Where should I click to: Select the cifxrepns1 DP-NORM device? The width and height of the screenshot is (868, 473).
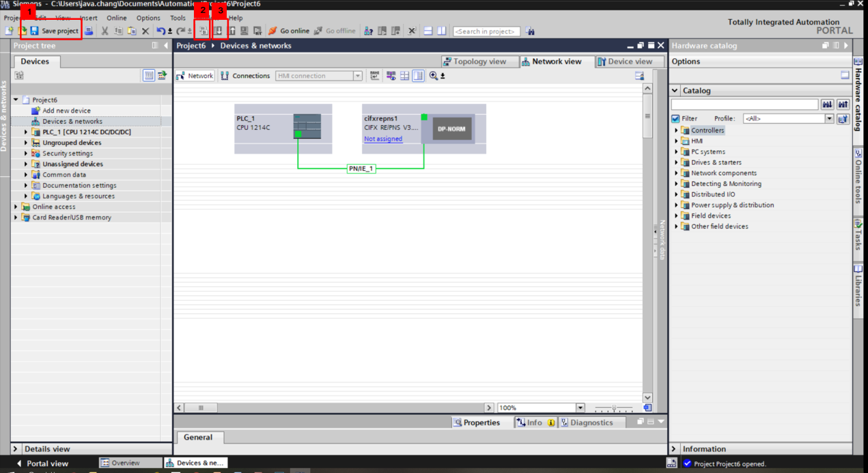coord(424,129)
